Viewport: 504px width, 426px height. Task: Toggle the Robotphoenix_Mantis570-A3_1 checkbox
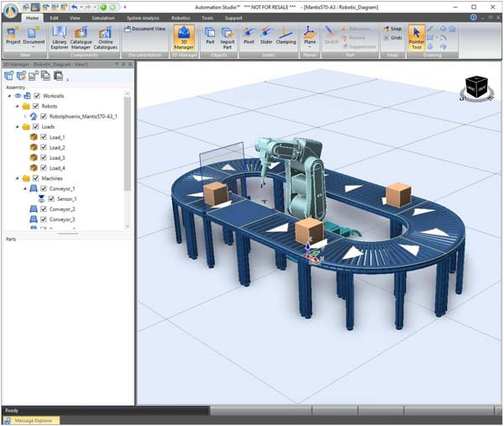click(44, 117)
